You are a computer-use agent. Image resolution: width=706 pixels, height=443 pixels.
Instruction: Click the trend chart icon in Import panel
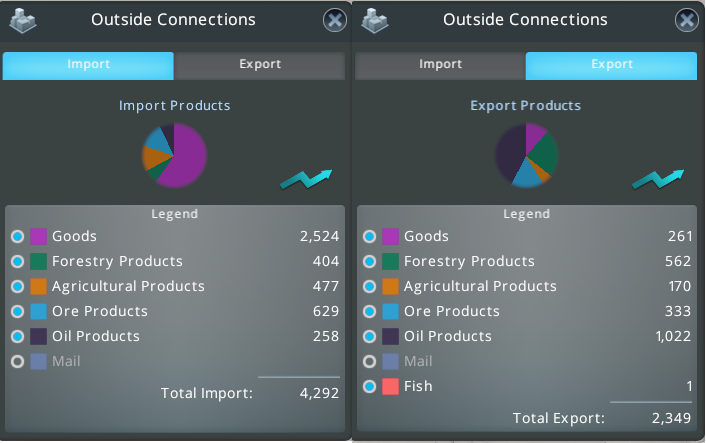coord(306,179)
